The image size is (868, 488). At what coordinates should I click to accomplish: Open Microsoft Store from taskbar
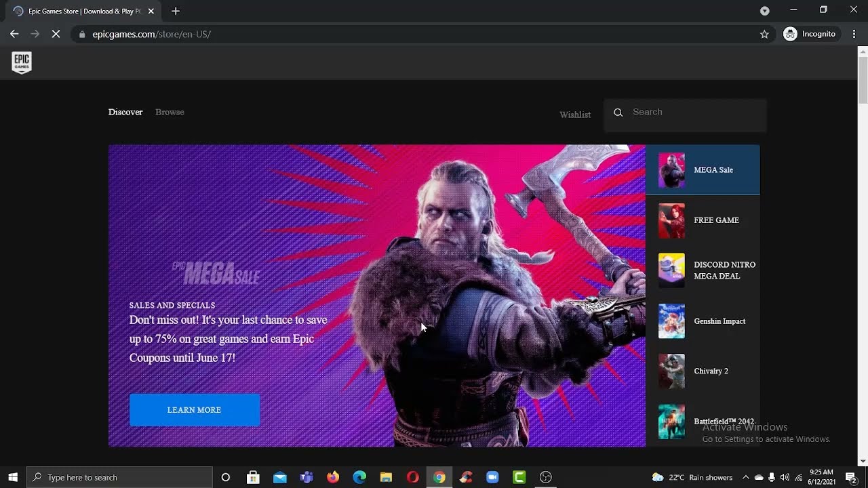click(x=253, y=477)
